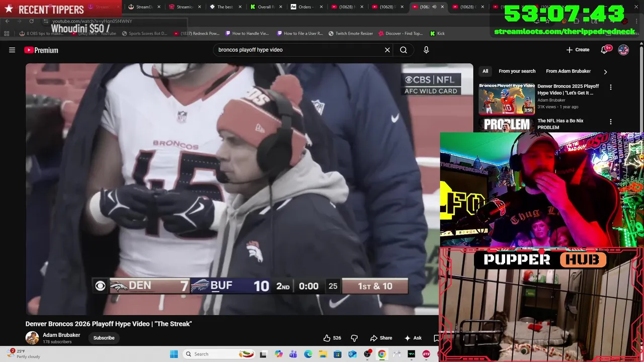Select 'From Adam Brubaker' chip

coord(568,71)
